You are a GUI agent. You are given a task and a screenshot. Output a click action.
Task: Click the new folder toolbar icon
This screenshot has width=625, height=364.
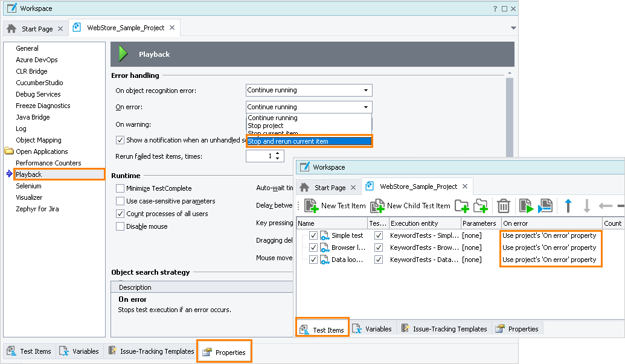coord(462,206)
